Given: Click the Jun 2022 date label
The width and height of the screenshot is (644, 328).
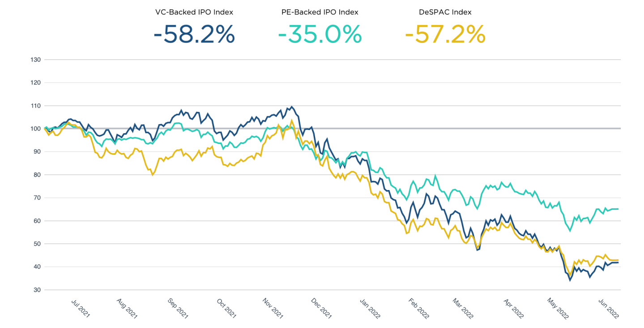Looking at the screenshot, I should tap(609, 308).
